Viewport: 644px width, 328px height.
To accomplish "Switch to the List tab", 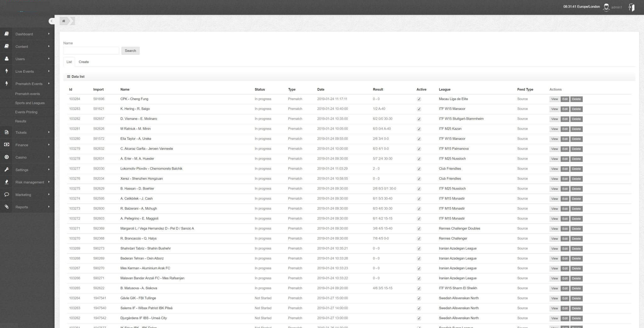I will (x=69, y=62).
